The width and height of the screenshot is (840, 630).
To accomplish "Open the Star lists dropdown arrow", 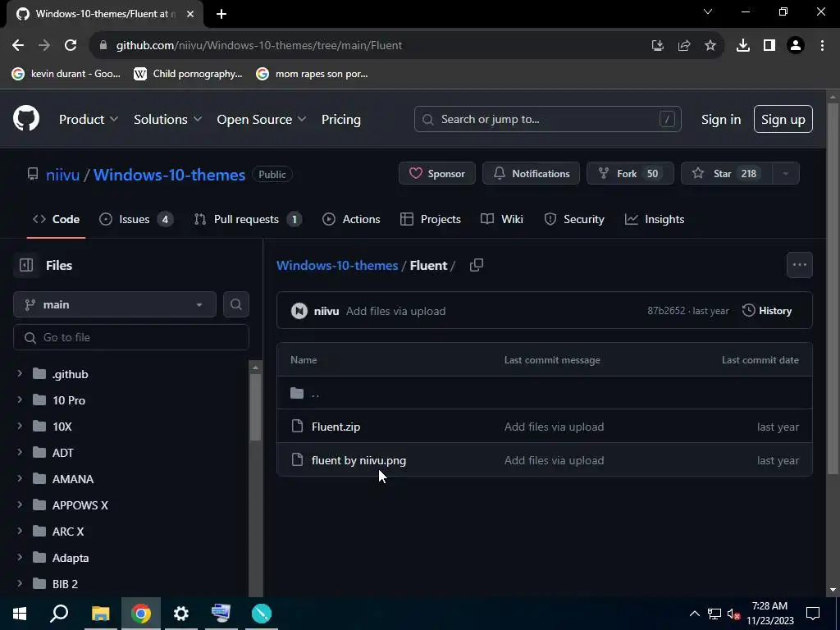I will pyautogui.click(x=785, y=174).
